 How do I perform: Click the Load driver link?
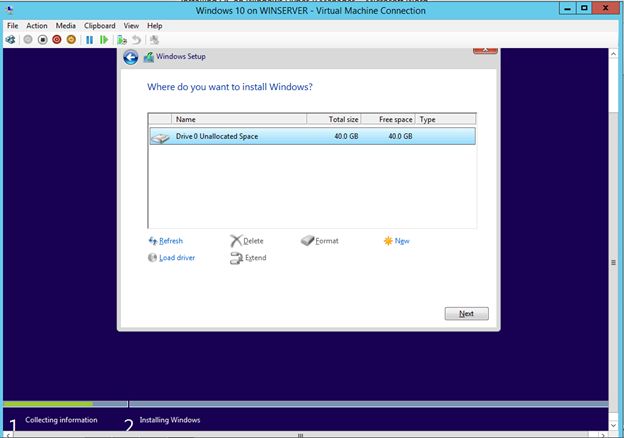pyautogui.click(x=177, y=257)
